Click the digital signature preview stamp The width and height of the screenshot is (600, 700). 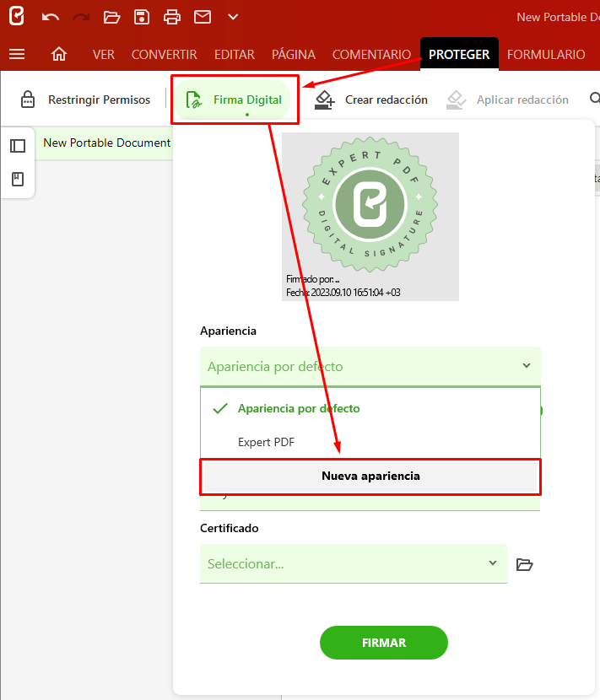[370, 217]
